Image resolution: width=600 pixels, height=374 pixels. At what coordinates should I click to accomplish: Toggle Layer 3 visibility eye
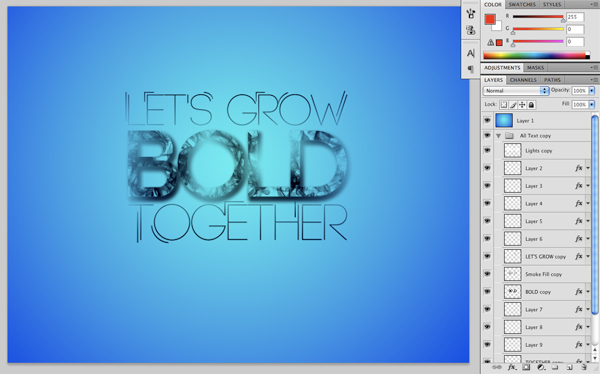(487, 186)
